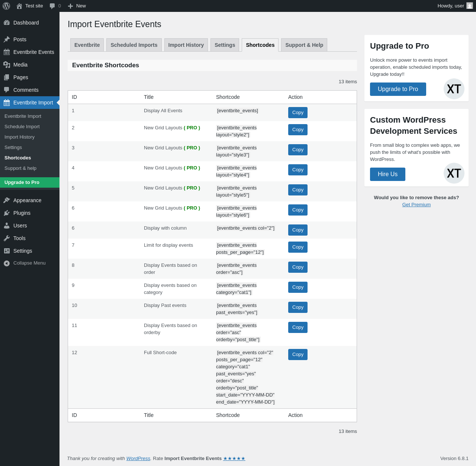Click the [eventbrite_events] shortcode text in row 1
This screenshot has width=476, height=466.
click(238, 111)
